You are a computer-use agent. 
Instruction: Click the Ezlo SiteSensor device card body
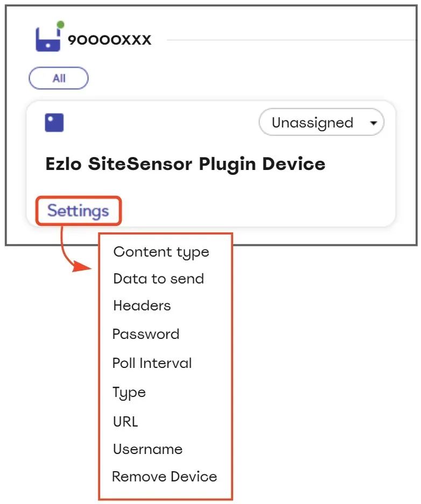pos(210,164)
